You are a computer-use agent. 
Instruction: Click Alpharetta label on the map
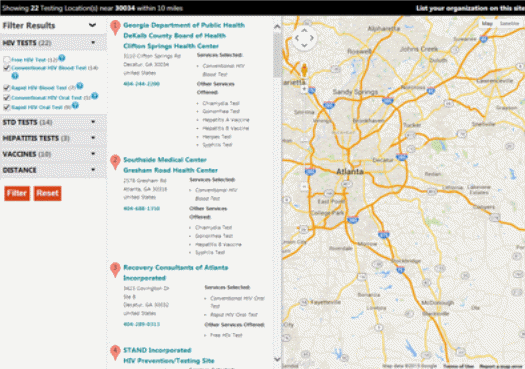pyautogui.click(x=384, y=28)
